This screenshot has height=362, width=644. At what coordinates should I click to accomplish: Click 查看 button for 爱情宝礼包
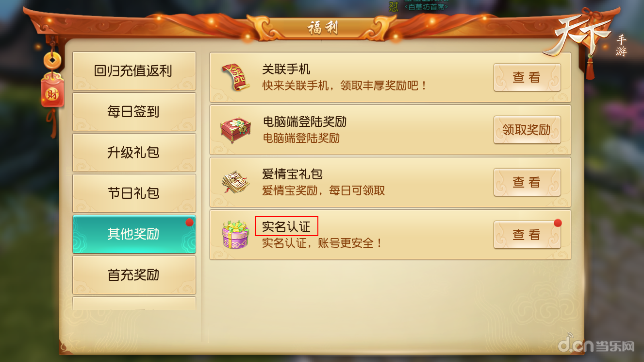527,182
